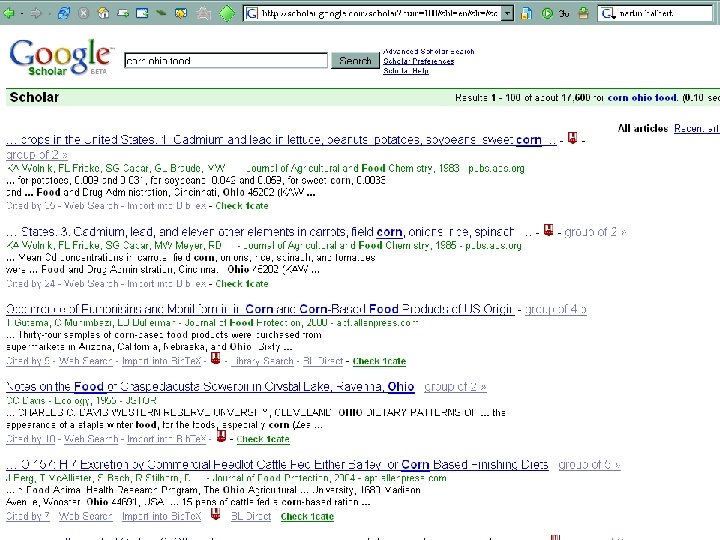Open Library Search for the Fumonisins article
Screen dimensions: 720x540
pyautogui.click(x=262, y=361)
